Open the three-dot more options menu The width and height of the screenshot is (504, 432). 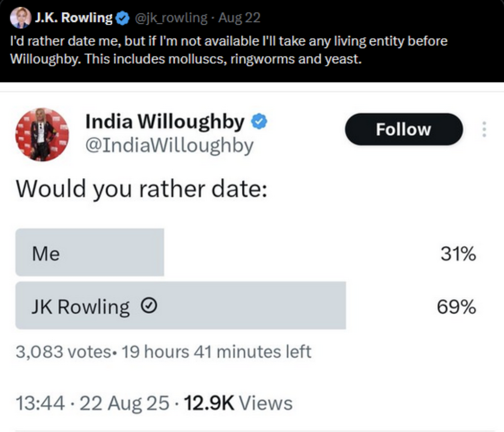[x=483, y=130]
